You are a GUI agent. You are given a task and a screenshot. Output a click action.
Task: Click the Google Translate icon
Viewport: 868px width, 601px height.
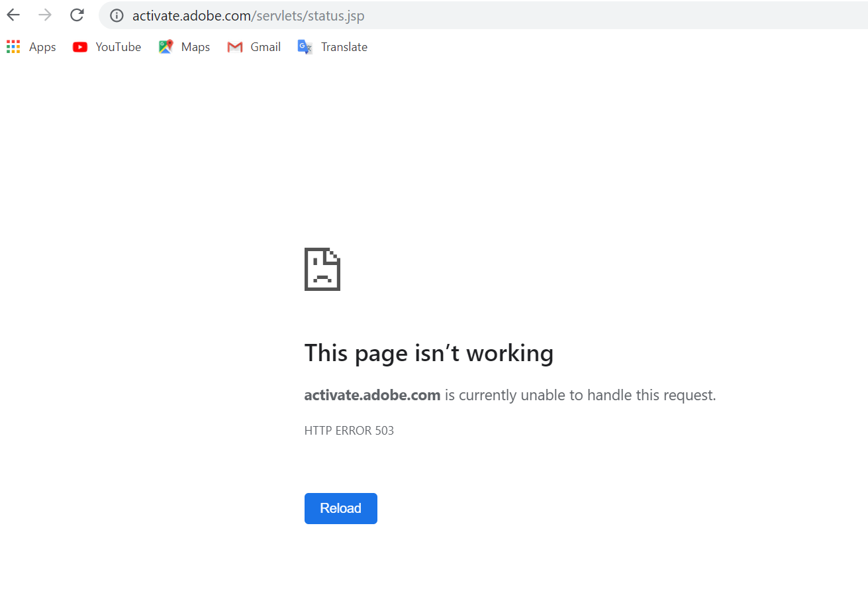coord(305,47)
